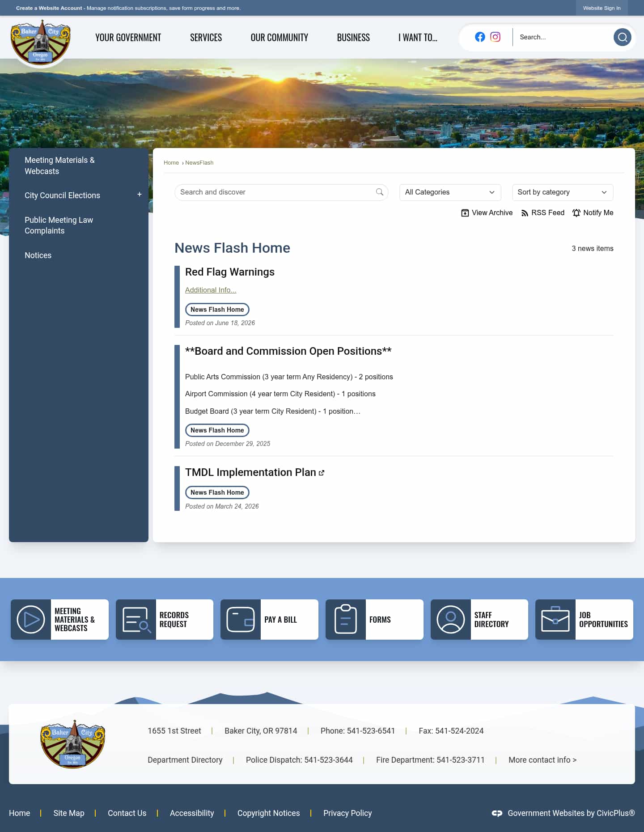Click Fire Department: 541-523-3711
The height and width of the screenshot is (832, 644).
(x=430, y=760)
